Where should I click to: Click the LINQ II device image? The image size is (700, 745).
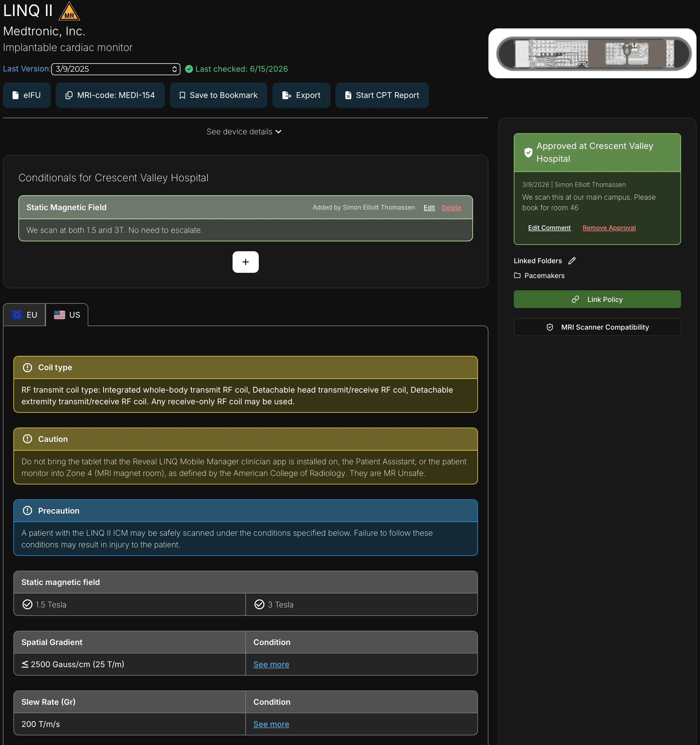(592, 54)
